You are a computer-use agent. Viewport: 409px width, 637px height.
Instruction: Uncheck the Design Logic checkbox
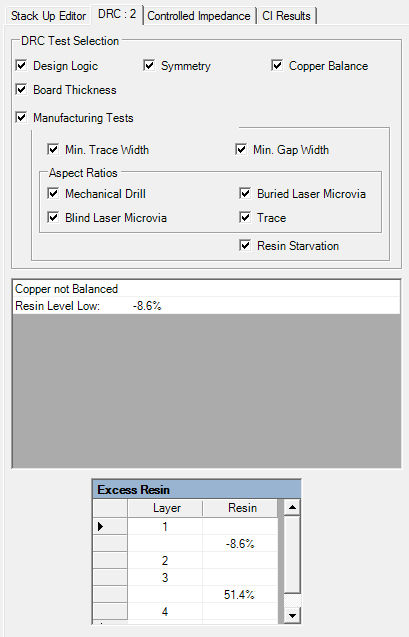21,65
